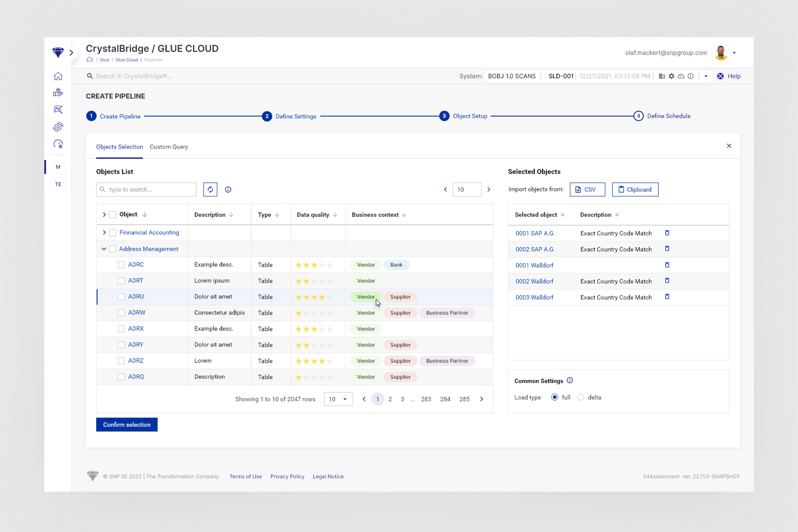The height and width of the screenshot is (532, 798).
Task: Switch to Custom Query tab
Action: (169, 147)
